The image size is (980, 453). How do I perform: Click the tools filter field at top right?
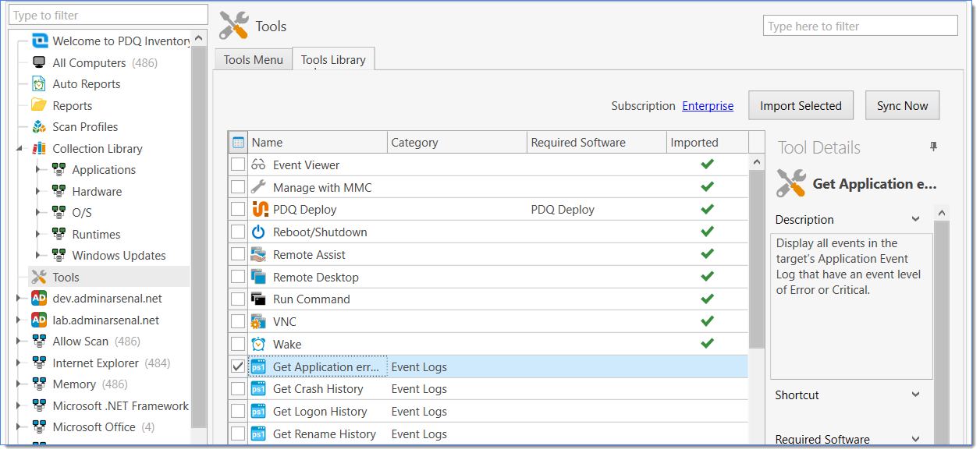860,27
